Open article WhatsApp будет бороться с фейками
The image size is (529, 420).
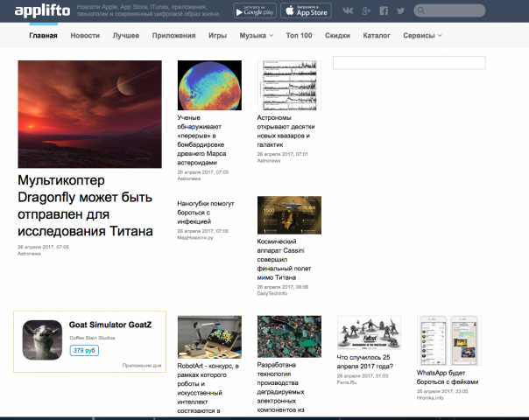click(x=448, y=377)
